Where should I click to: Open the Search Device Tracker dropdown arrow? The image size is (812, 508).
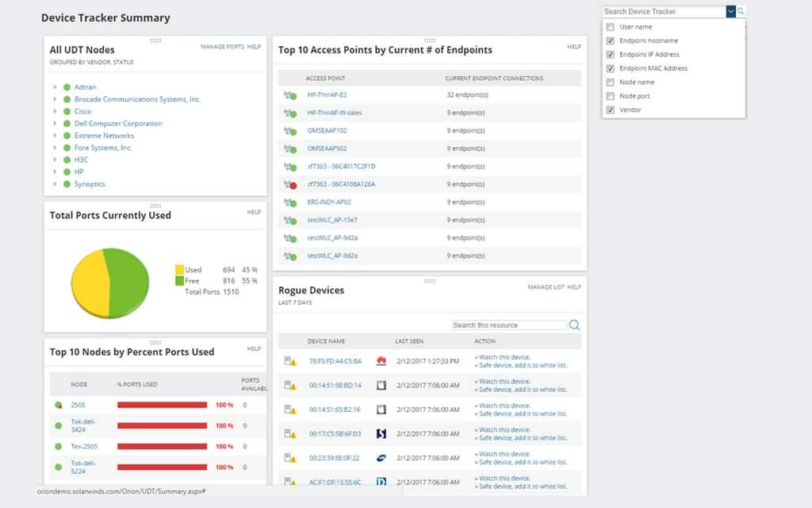[731, 11]
